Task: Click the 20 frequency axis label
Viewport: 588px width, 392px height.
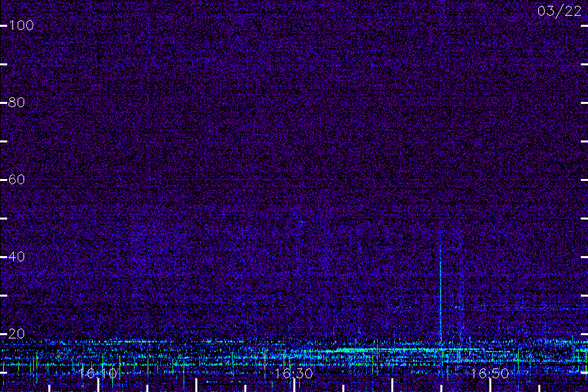Action: (16, 334)
